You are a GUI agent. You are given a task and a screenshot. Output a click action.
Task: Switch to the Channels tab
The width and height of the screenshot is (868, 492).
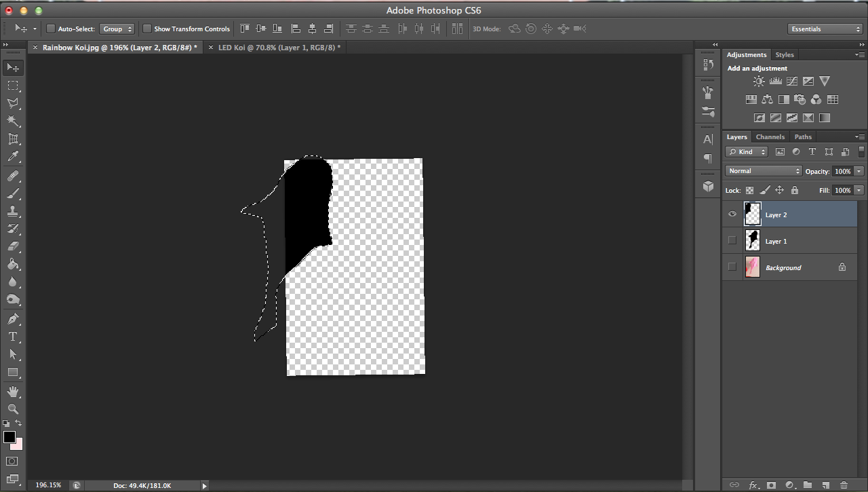point(770,136)
